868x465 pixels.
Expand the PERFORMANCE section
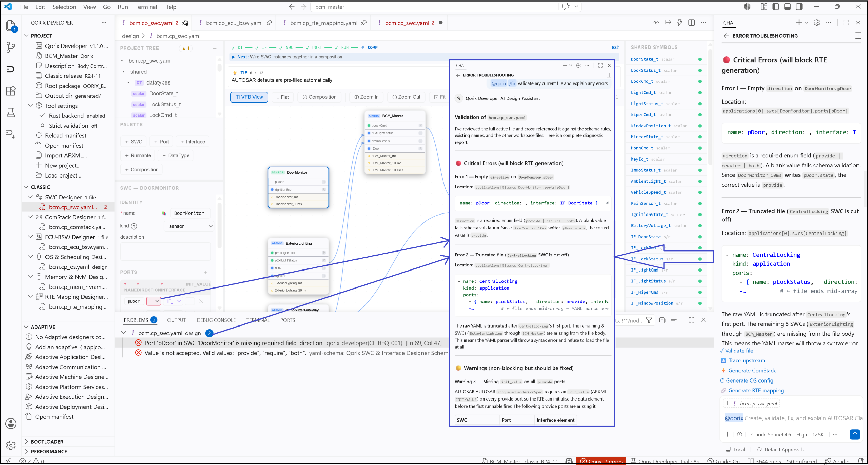26,451
